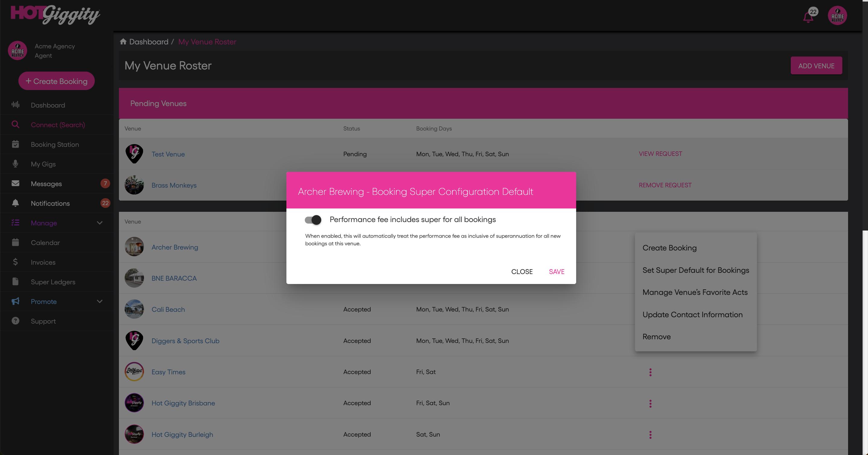Click the notification bell icon in header
Screen dimensions: 868x455
coord(808,17)
